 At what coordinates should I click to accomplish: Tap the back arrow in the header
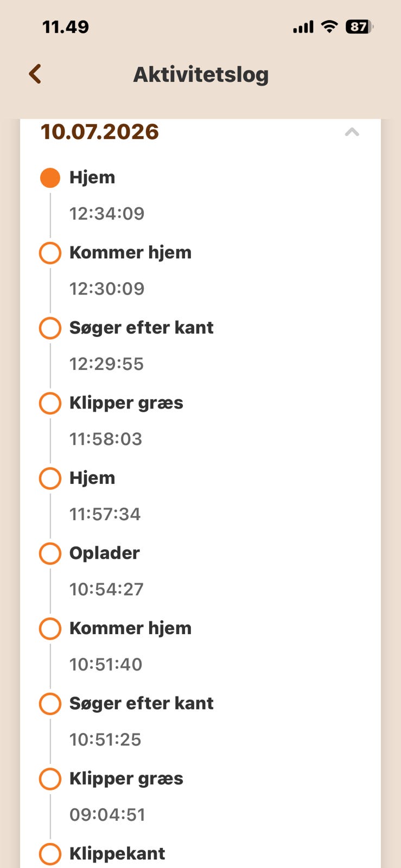35,74
